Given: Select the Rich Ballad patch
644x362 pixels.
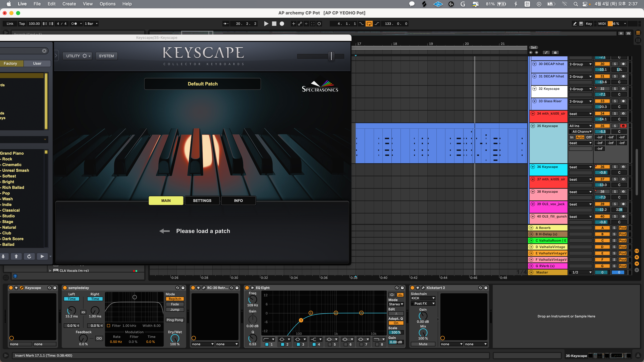Looking at the screenshot, I should click(13, 187).
